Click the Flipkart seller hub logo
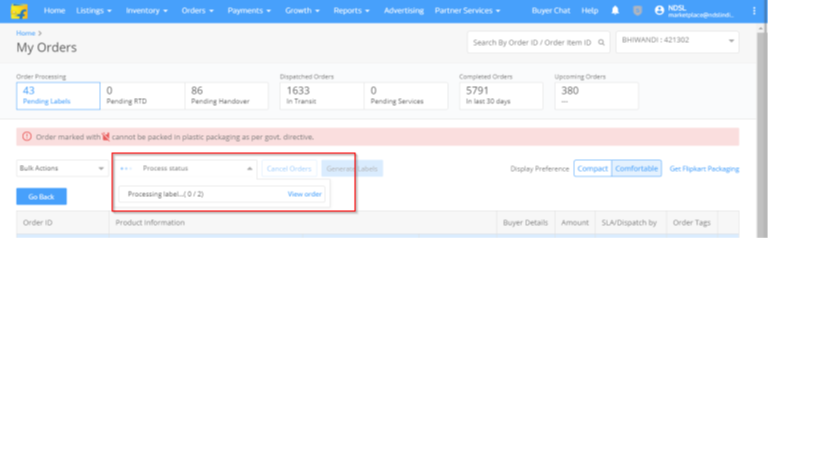Image resolution: width=819 pixels, height=460 pixels. (x=19, y=11)
